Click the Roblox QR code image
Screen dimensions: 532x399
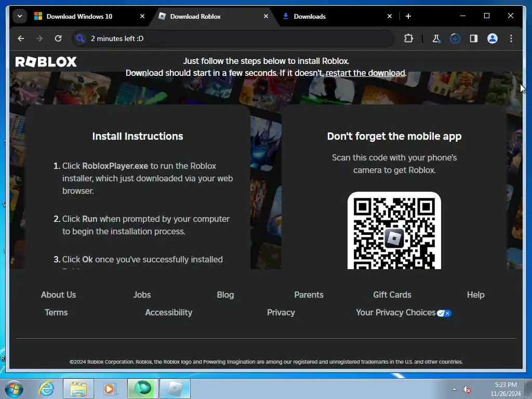click(x=394, y=231)
